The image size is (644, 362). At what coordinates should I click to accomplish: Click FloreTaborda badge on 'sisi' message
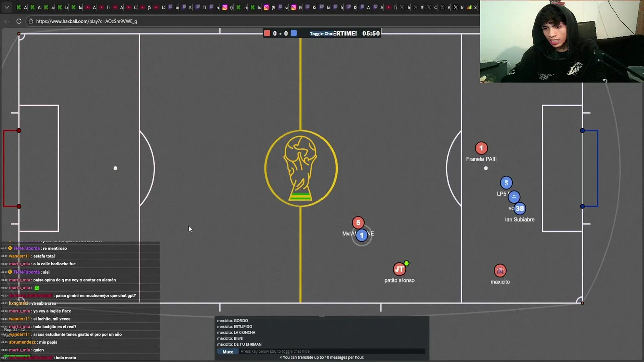pos(10,272)
